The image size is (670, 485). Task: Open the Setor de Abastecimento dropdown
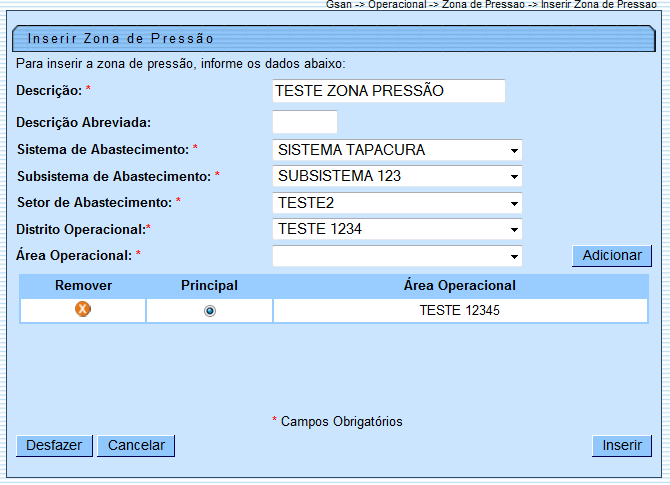(x=397, y=203)
